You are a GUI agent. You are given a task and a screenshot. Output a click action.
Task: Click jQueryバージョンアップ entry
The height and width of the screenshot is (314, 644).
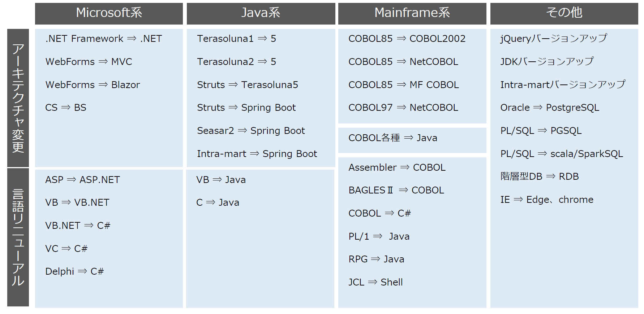[553, 39]
